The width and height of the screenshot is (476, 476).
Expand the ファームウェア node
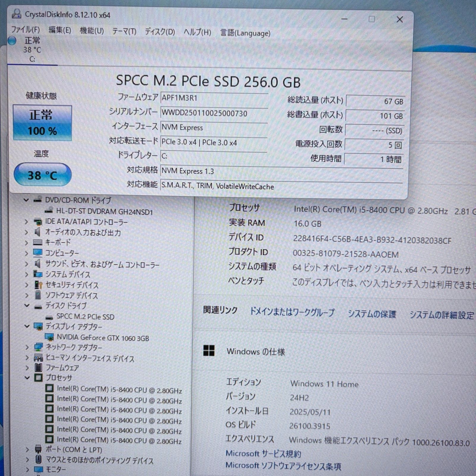click(x=27, y=368)
